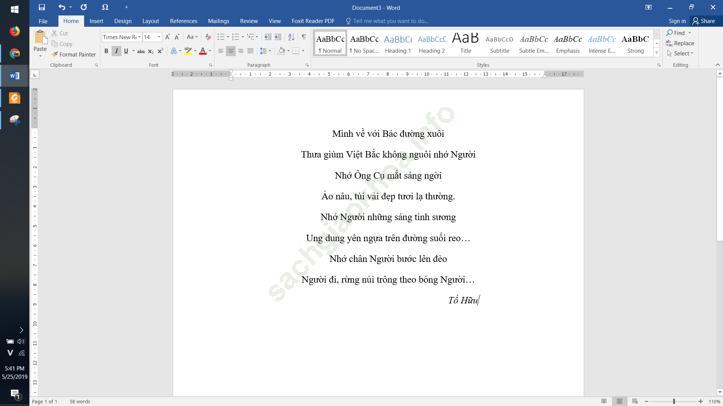Click the Share button
This screenshot has height=406, width=723.
(x=704, y=21)
